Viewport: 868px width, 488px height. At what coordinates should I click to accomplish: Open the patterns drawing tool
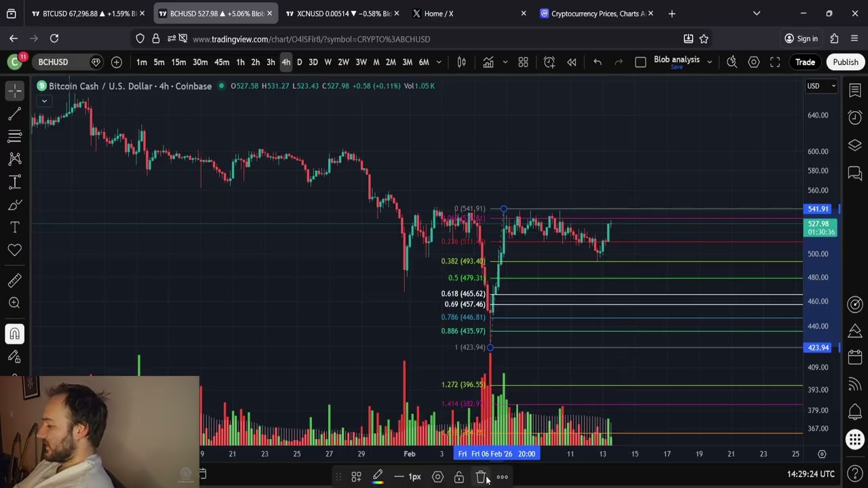pyautogui.click(x=14, y=159)
